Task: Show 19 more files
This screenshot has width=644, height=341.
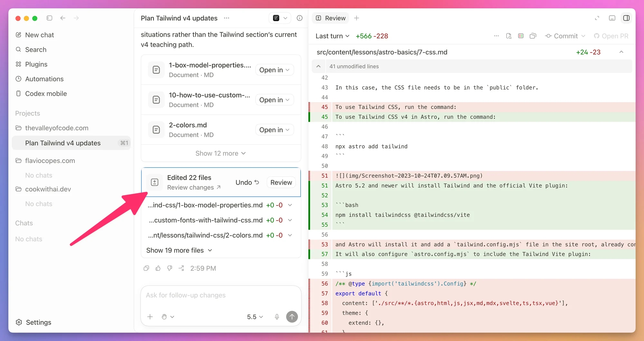Action: tap(179, 250)
